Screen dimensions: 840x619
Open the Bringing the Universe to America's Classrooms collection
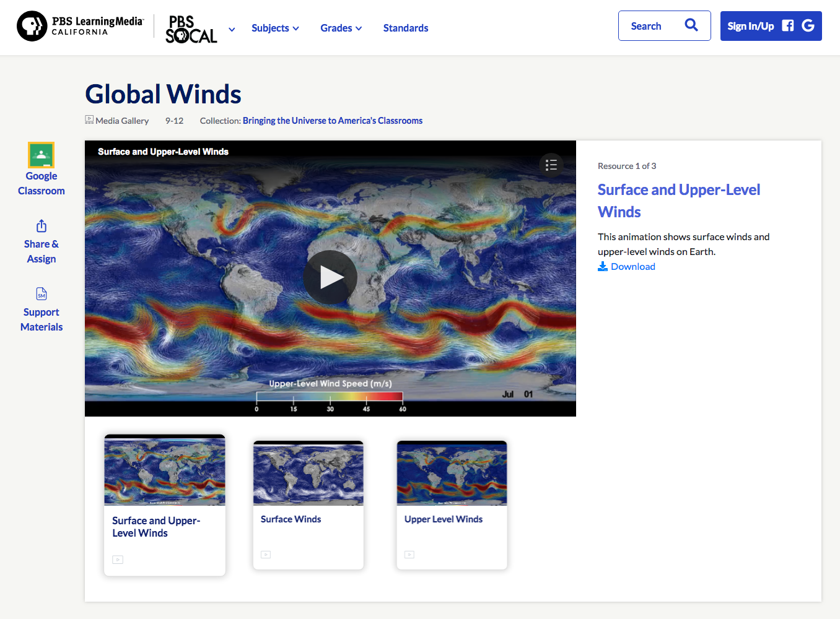pyautogui.click(x=333, y=120)
